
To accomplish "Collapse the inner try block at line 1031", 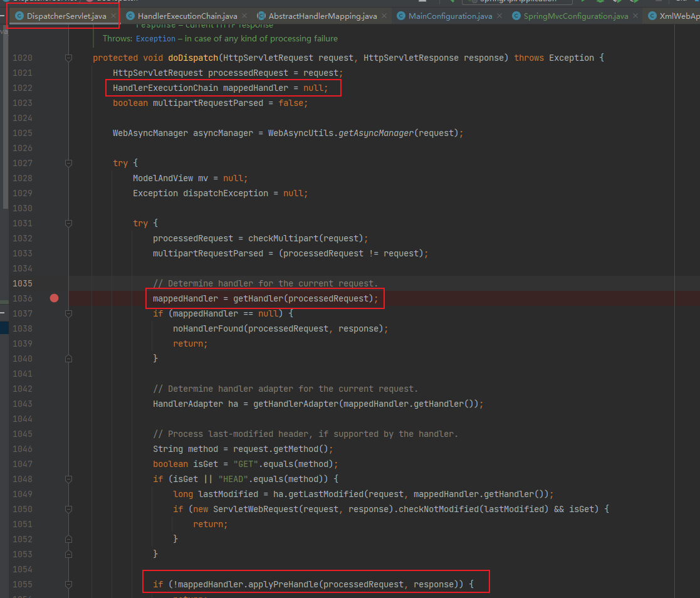I will click(69, 223).
